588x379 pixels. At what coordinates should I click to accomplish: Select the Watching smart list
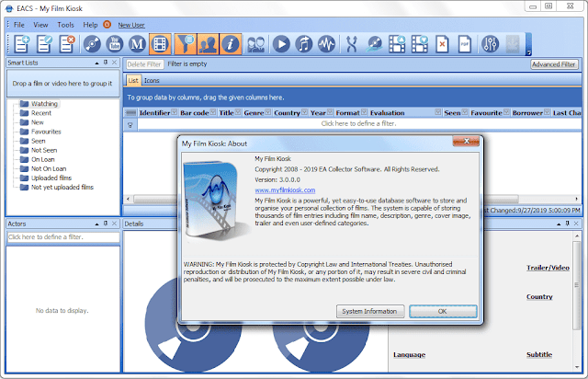pos(44,104)
